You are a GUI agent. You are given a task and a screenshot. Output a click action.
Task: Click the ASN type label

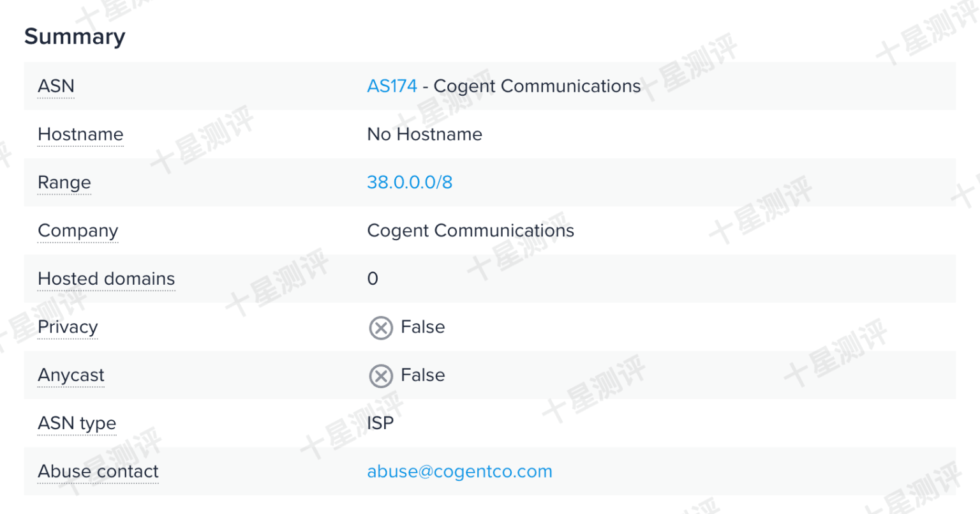(x=77, y=423)
